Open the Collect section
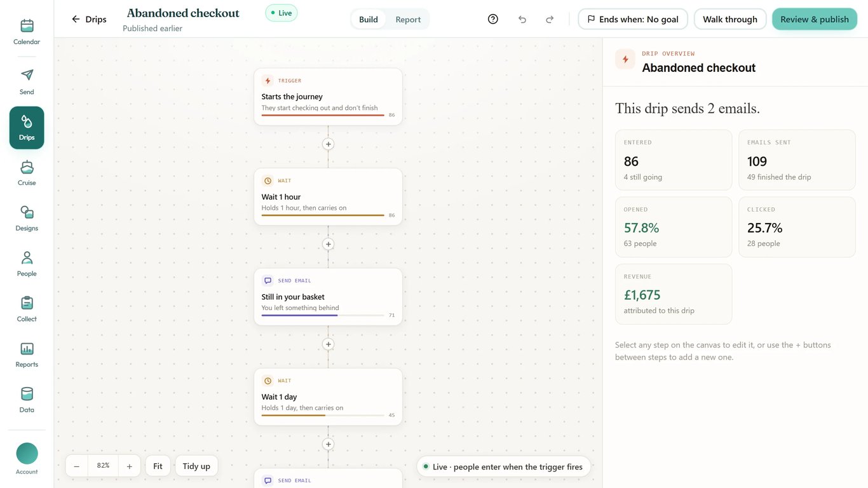The image size is (868, 488). pos(27,309)
